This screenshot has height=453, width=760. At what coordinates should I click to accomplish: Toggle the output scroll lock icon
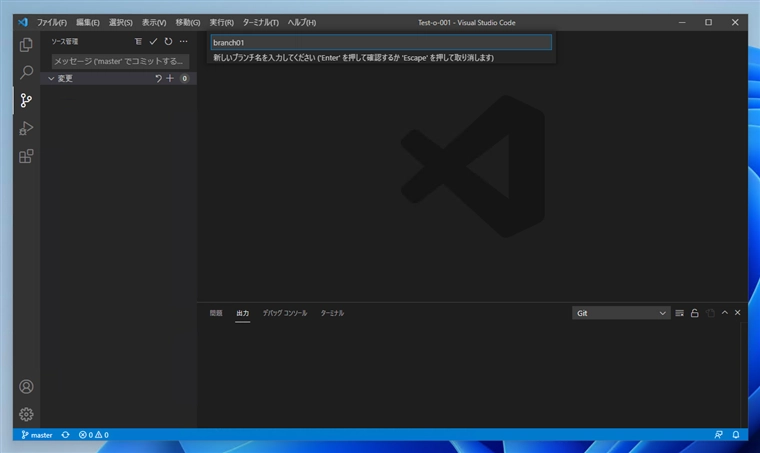coord(695,313)
